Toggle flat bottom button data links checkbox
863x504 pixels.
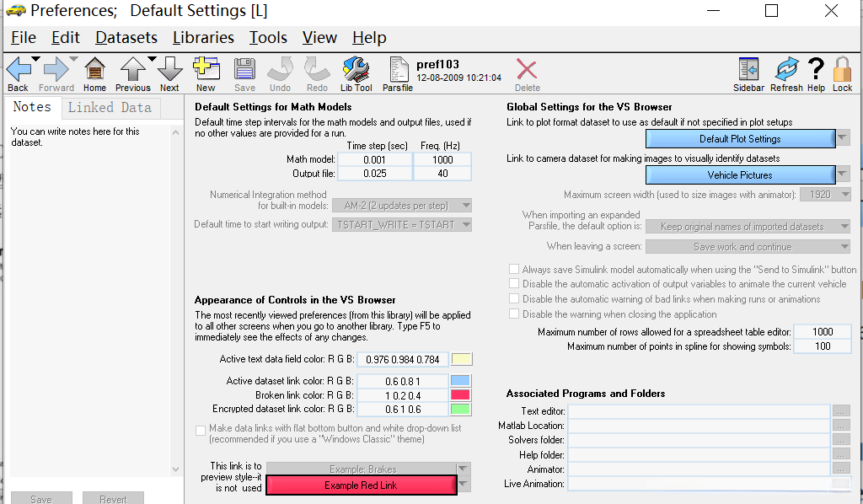[201, 431]
